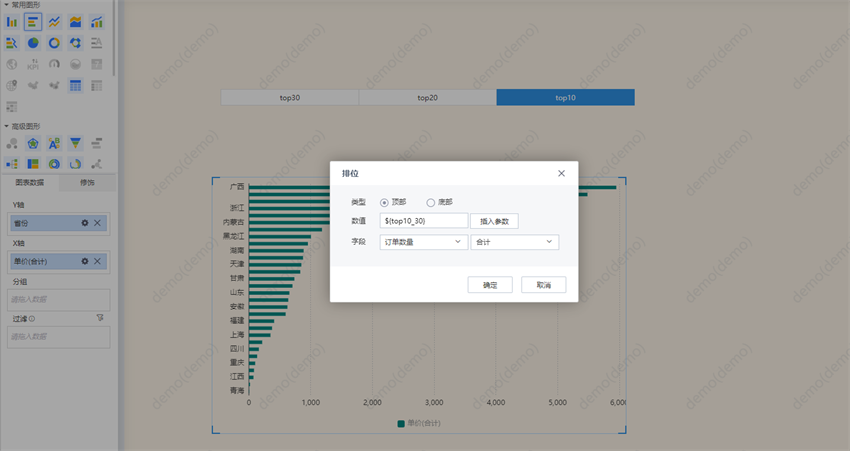Switch to the top20 tab
Image resolution: width=850 pixels, height=451 pixels.
point(427,98)
